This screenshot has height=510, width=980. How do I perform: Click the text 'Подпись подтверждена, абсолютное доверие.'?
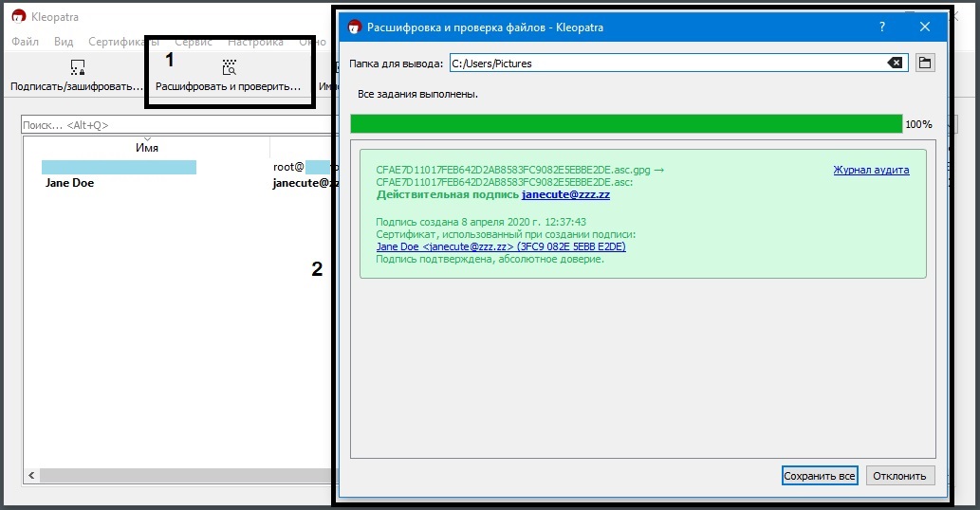[490, 259]
